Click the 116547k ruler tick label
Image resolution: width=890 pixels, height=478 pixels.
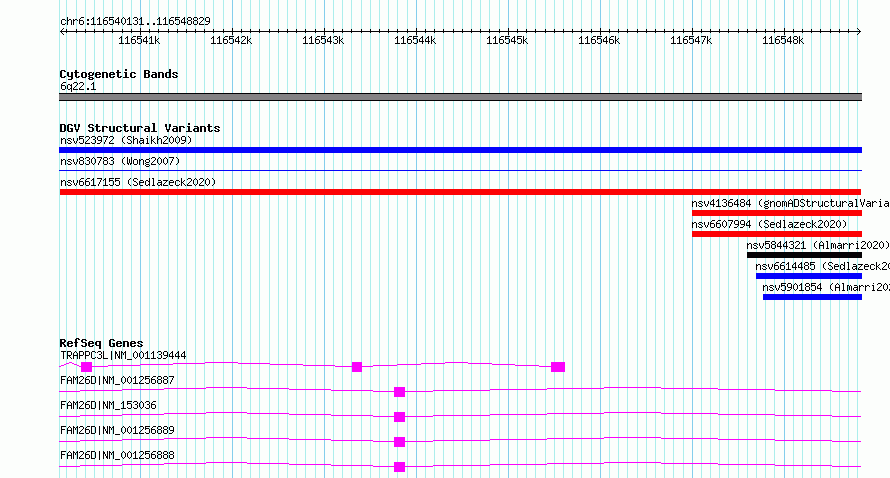(691, 41)
